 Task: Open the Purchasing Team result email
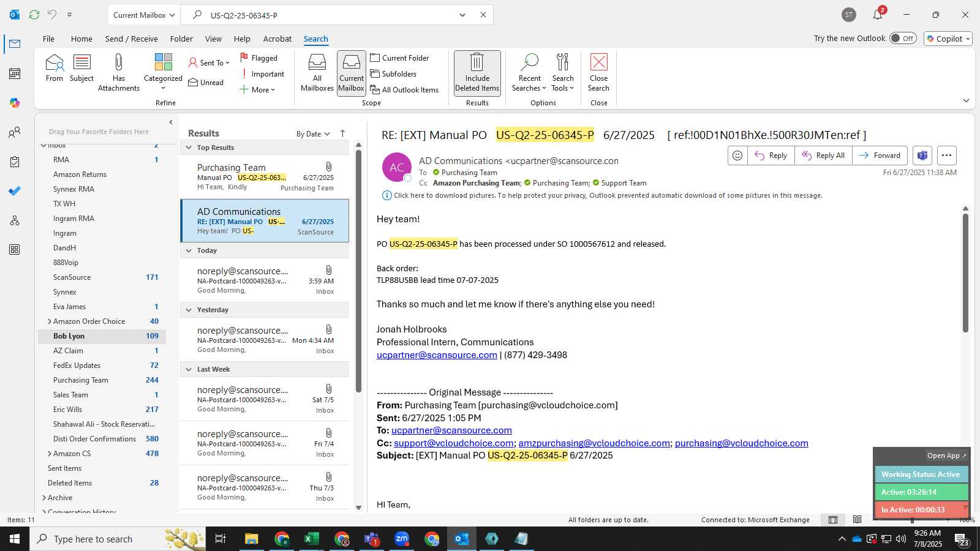pos(265,176)
